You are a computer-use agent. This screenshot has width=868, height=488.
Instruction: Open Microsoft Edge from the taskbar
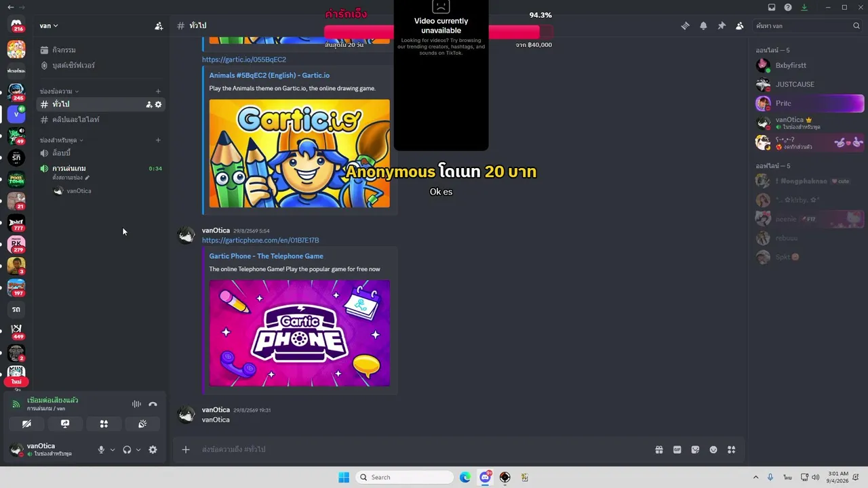(x=465, y=477)
